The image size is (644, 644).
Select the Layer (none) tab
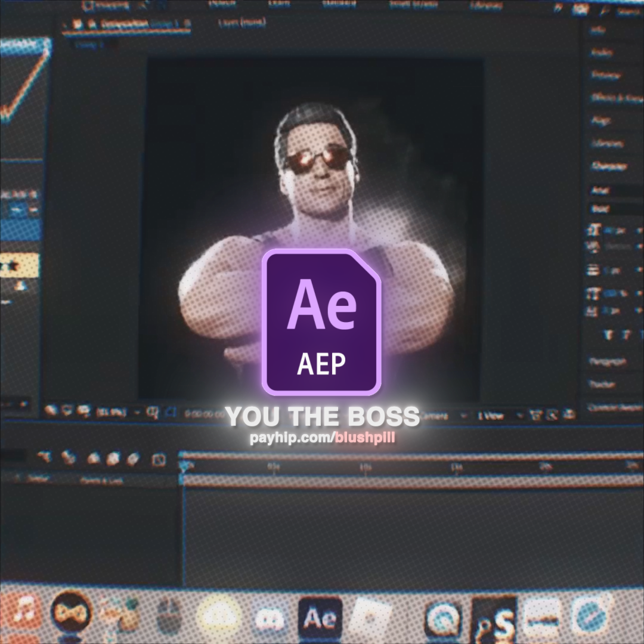[242, 22]
